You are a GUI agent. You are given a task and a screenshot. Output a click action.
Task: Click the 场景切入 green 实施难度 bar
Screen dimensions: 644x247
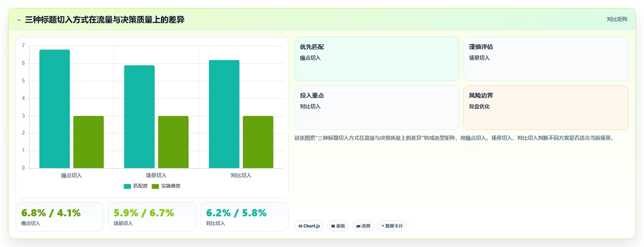[173, 142]
